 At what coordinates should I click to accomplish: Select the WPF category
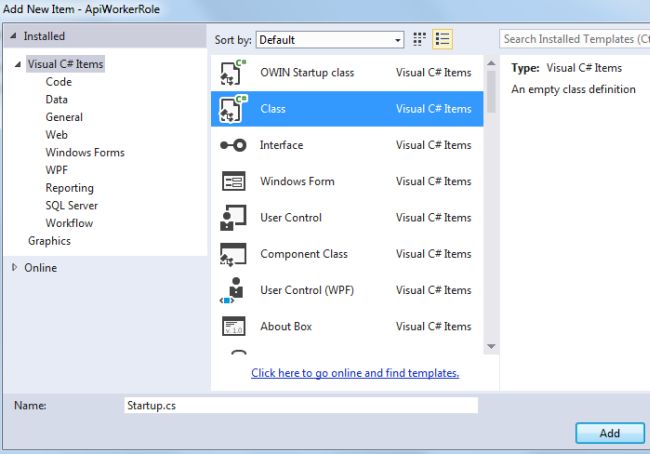coord(56,170)
